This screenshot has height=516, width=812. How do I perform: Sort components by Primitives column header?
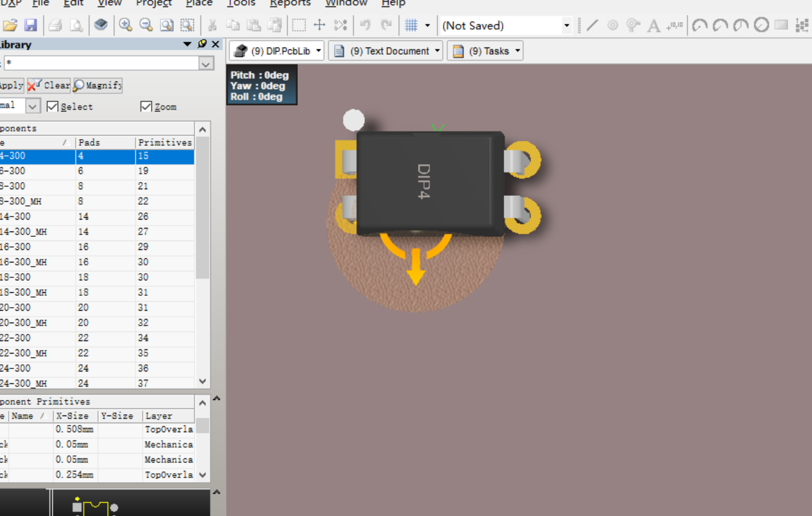click(x=165, y=143)
